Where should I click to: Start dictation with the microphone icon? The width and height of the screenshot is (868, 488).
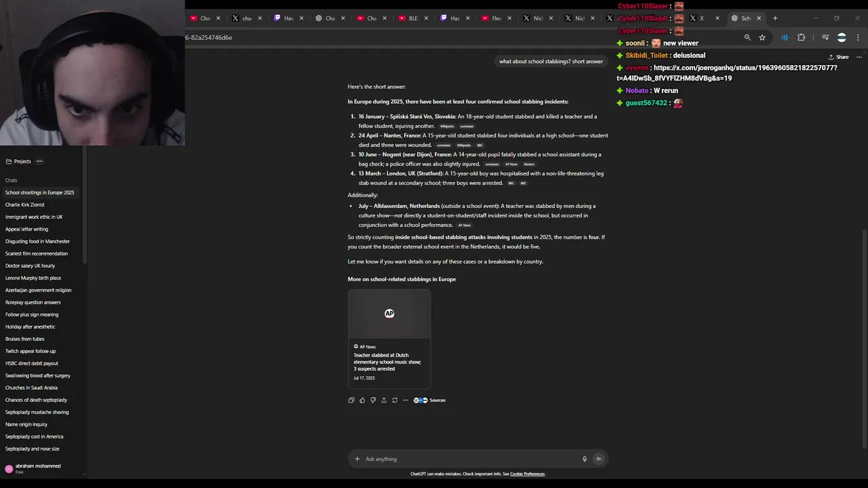coord(585,459)
